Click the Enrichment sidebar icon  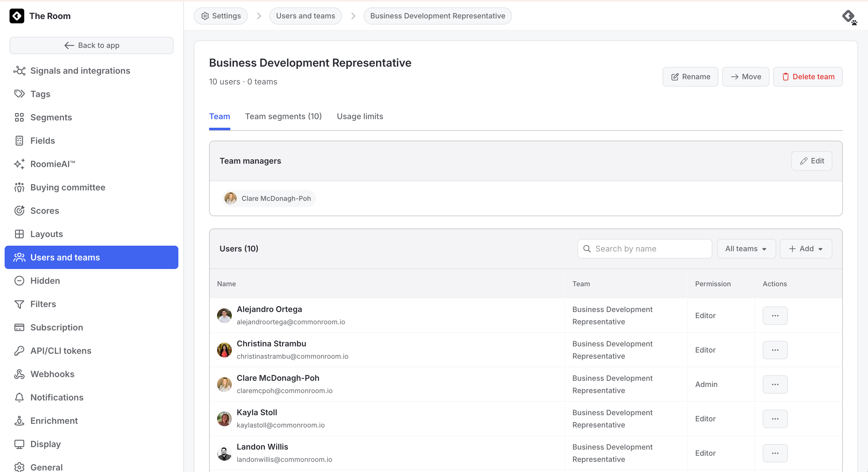click(x=19, y=421)
